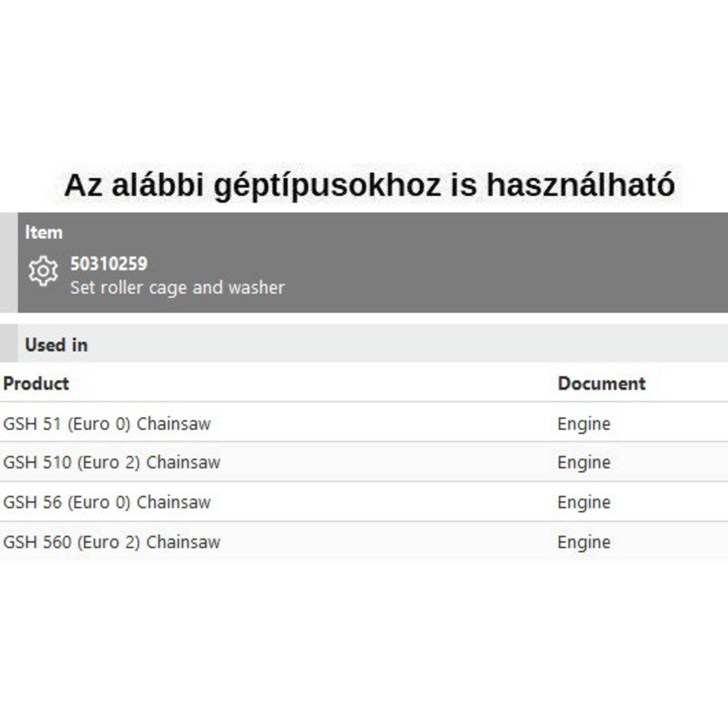Screen dimensions: 728x728
Task: Open GSH 51 (Euro 0) Chainsaw product
Action: pos(107,424)
